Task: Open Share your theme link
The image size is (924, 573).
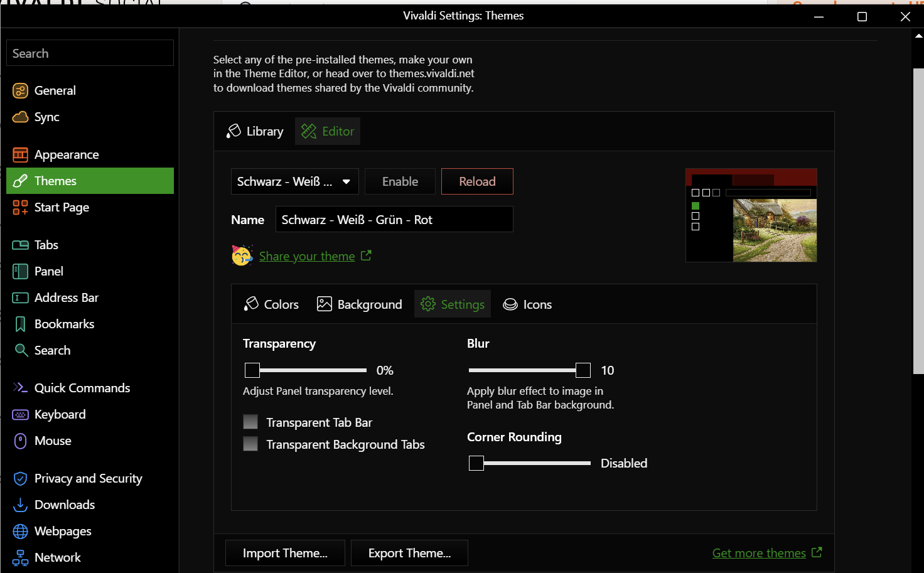Action: point(307,256)
